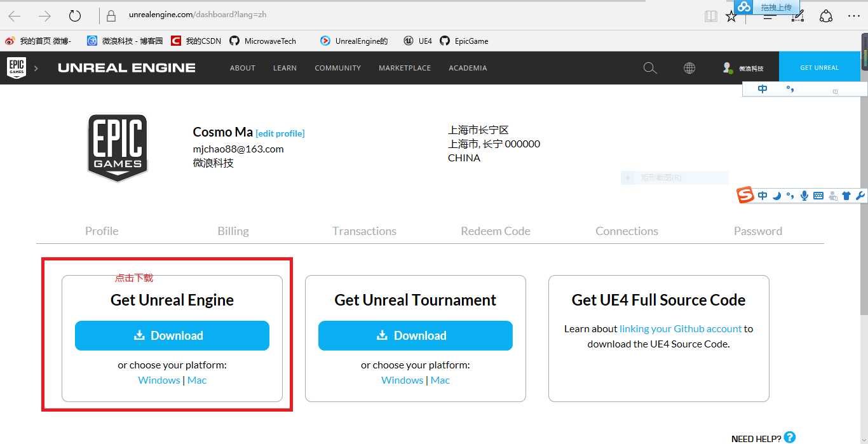Viewport: 868px width, 444px height.
Task: Open the UE4 bookmark
Action: tap(417, 41)
